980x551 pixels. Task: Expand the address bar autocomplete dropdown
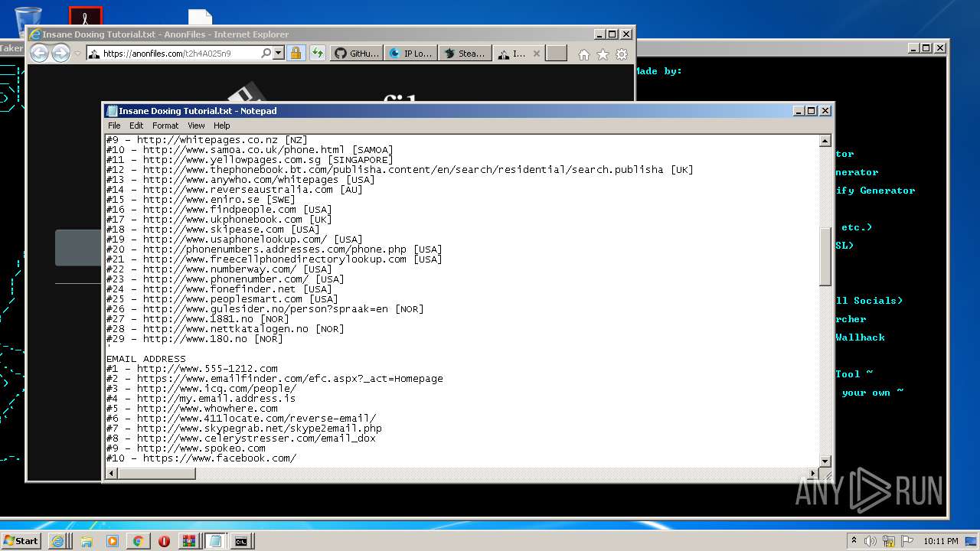point(278,54)
